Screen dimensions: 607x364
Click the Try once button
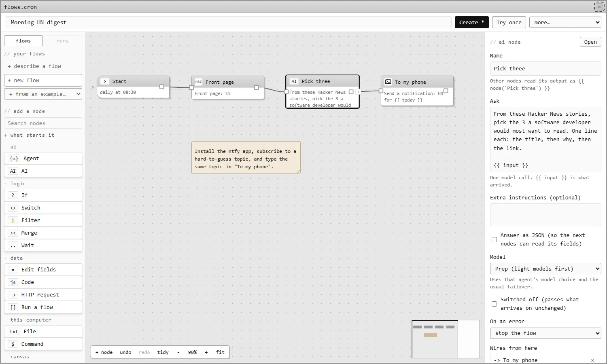click(x=509, y=22)
